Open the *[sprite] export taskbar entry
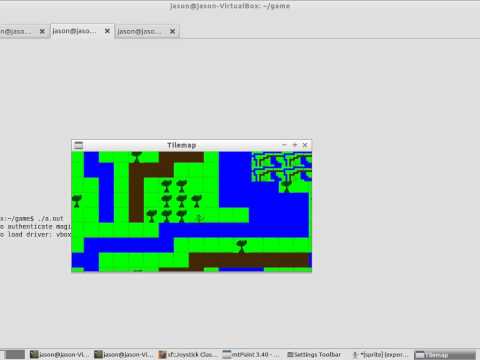This screenshot has height=360, width=480. click(x=381, y=355)
